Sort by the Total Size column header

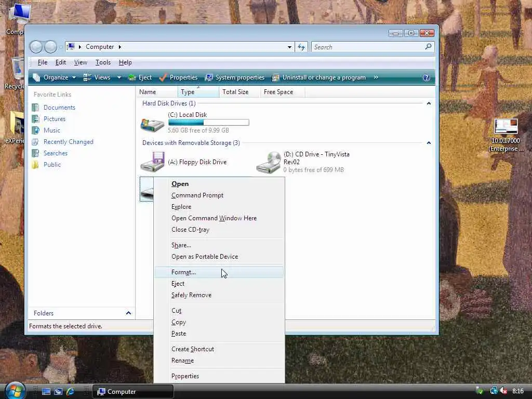[x=240, y=92]
